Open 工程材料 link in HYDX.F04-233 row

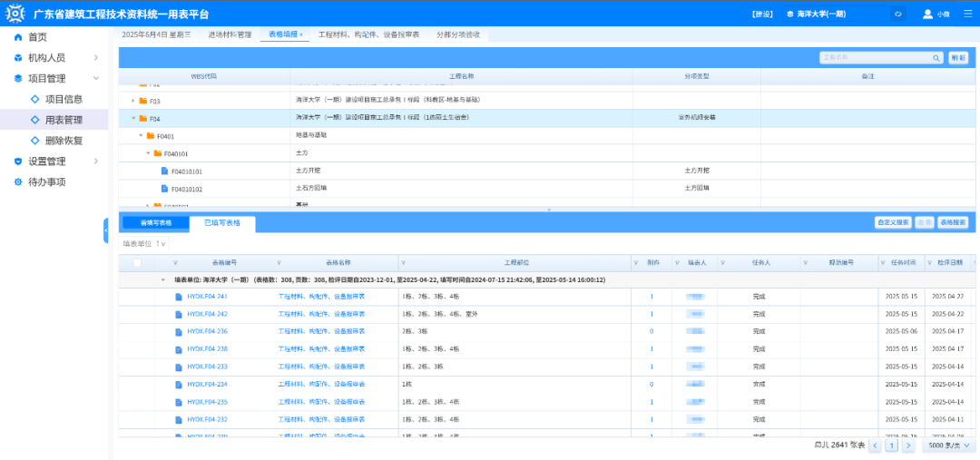(321, 367)
